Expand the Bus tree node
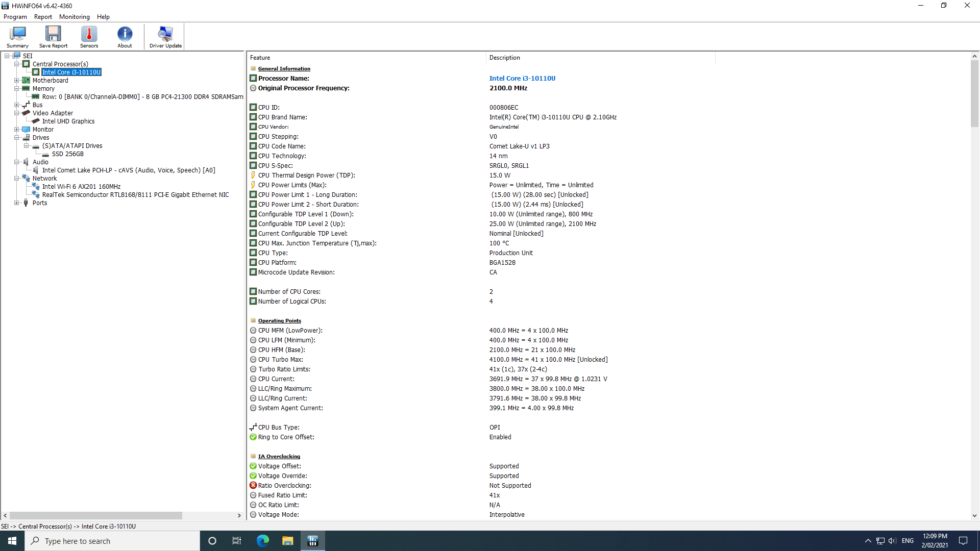The image size is (980, 551). coord(16,105)
